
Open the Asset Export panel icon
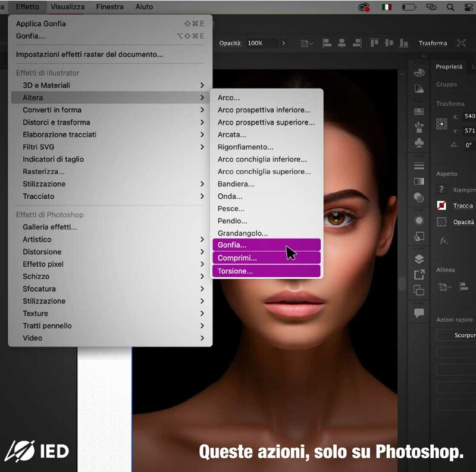point(419,275)
